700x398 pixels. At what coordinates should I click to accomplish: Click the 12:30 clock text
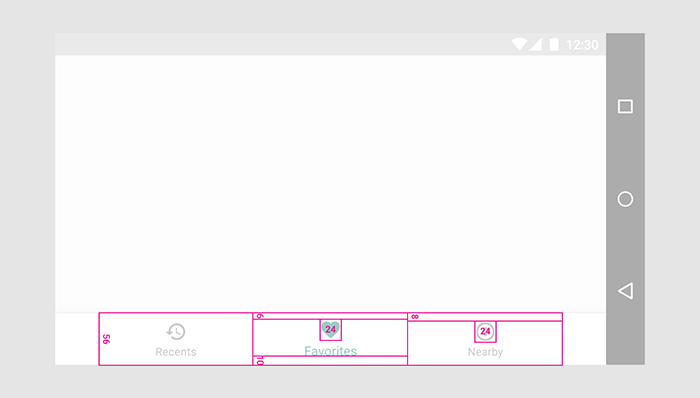[x=582, y=45]
